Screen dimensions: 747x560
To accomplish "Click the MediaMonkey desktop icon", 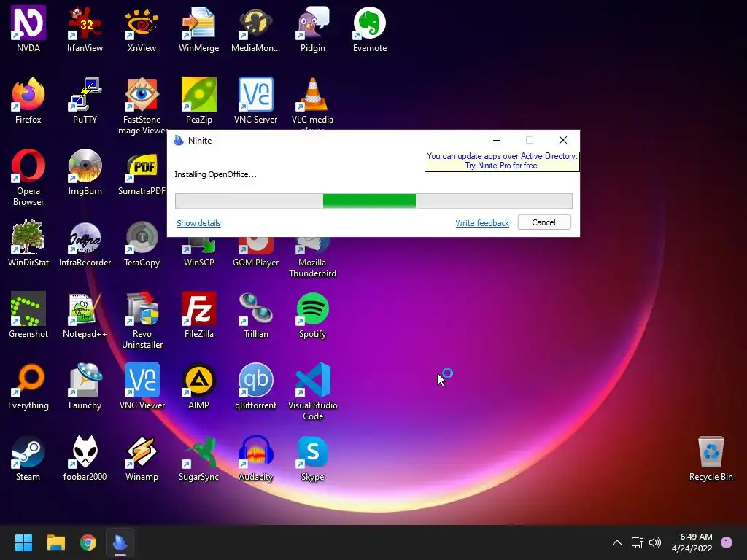I will click(x=255, y=23).
